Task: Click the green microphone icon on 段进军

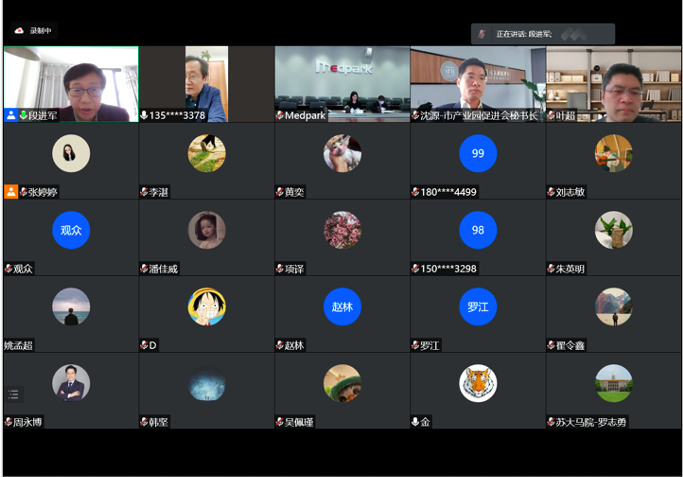Action: point(23,115)
